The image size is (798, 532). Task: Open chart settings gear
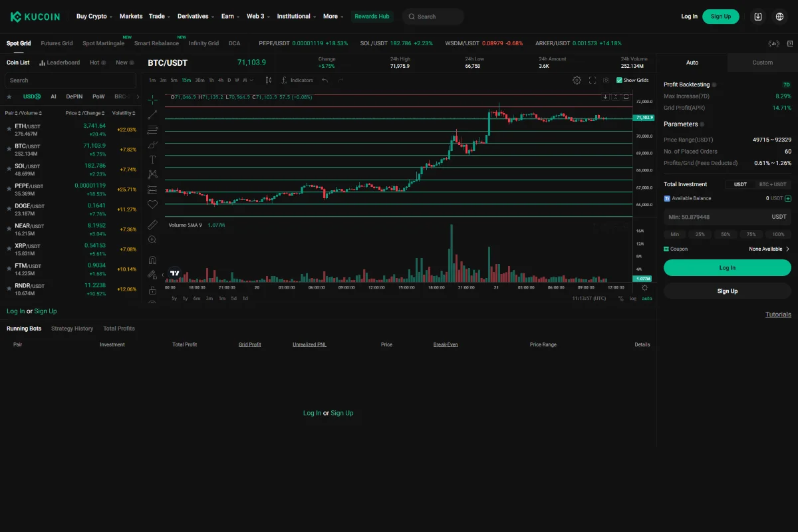point(577,80)
